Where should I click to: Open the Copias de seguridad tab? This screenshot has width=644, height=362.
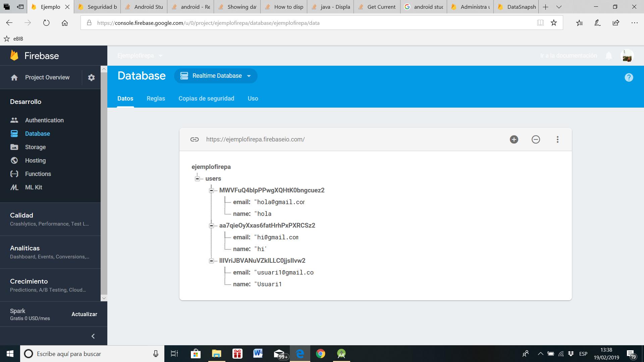206,98
